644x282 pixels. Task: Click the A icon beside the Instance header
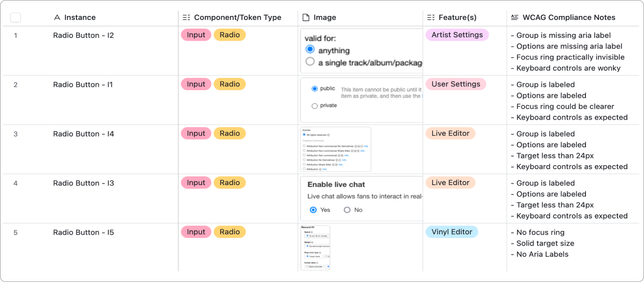58,17
